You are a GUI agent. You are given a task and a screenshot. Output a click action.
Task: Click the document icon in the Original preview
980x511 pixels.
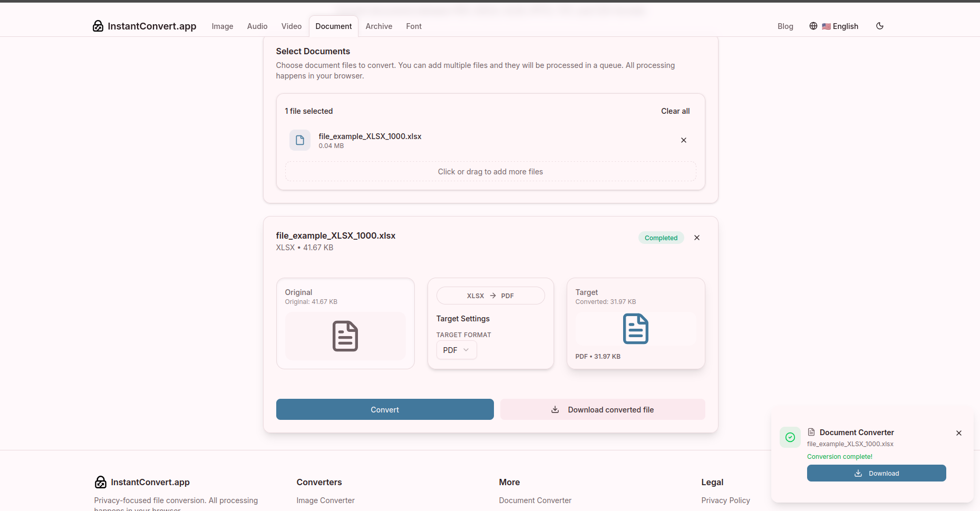(x=345, y=336)
